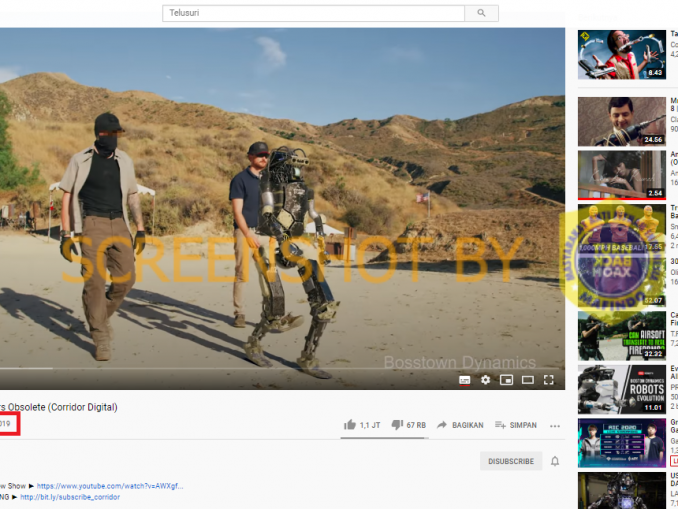Like the video with thumbs up

349,425
